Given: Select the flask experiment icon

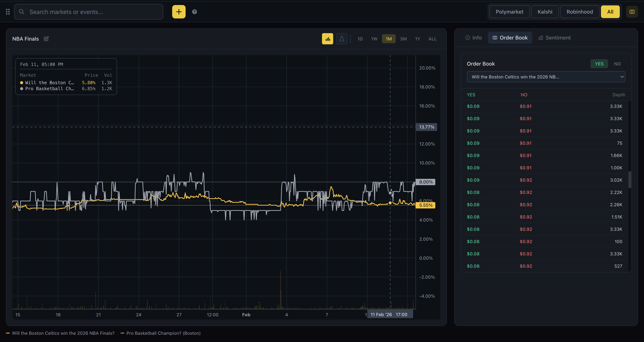Looking at the screenshot, I should pyautogui.click(x=342, y=39).
